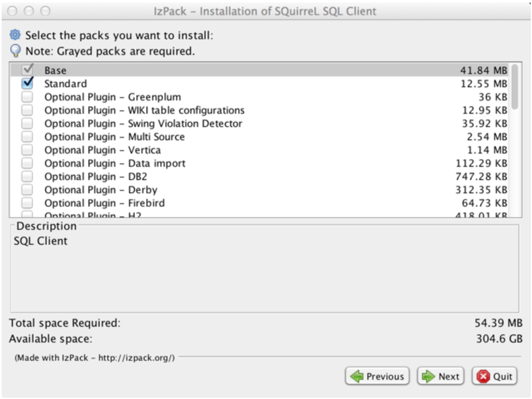Click the gear icon beside Select packs

click(x=15, y=35)
